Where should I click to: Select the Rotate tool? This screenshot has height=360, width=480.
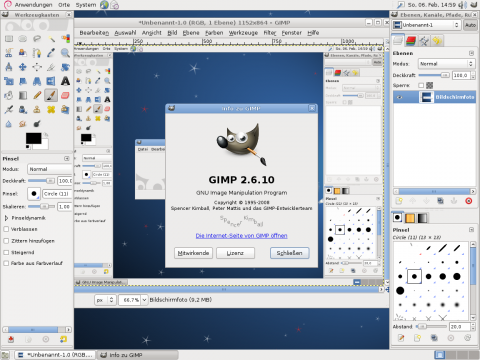point(65,67)
